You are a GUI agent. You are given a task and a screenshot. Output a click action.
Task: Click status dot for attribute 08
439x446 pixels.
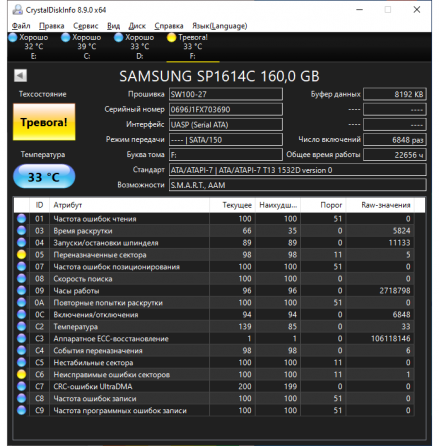click(21, 279)
